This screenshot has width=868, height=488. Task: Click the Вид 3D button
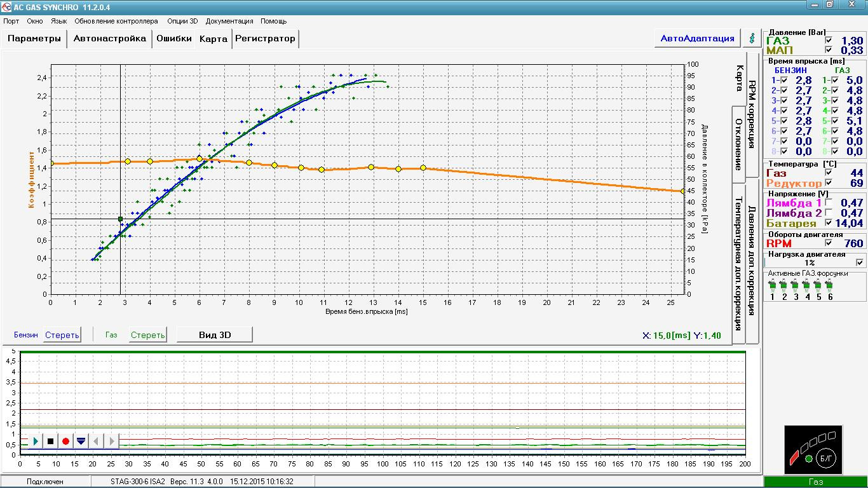point(214,335)
